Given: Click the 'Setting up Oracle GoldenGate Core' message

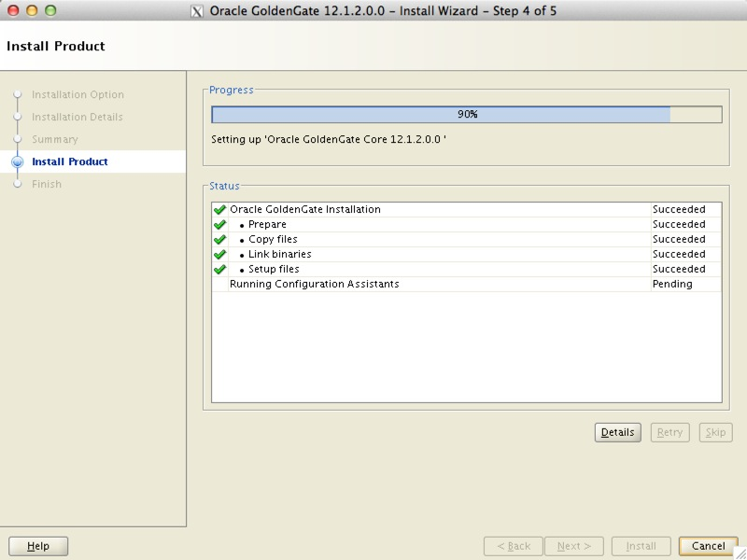Looking at the screenshot, I should click(329, 139).
